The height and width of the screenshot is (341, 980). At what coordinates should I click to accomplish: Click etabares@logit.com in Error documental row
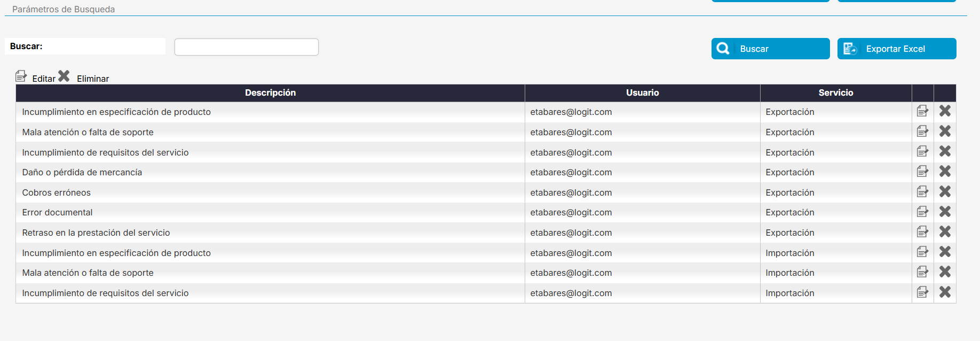[x=571, y=213]
